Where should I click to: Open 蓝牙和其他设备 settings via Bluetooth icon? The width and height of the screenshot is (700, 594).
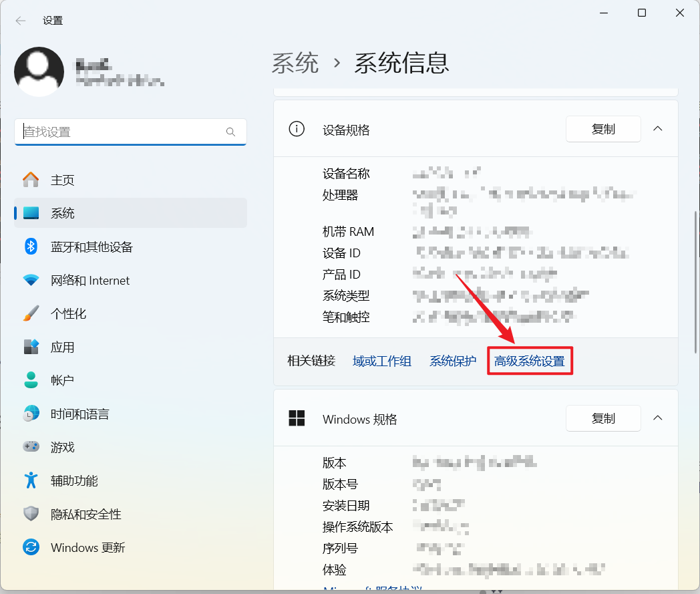click(30, 247)
